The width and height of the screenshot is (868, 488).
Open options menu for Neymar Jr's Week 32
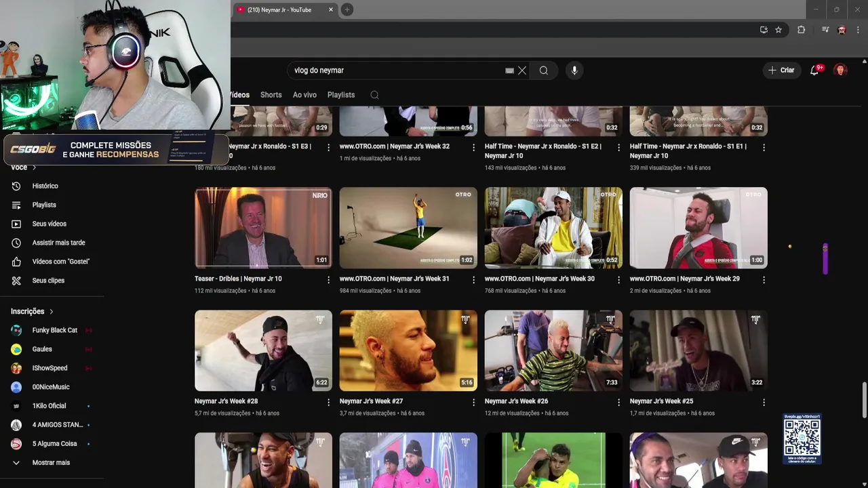[473, 147]
